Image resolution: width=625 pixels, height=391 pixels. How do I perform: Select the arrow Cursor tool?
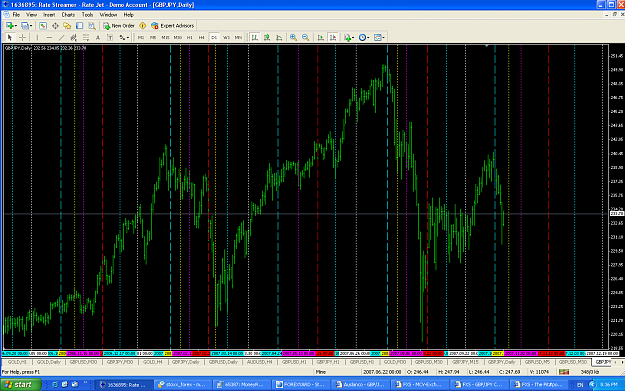click(x=10, y=37)
